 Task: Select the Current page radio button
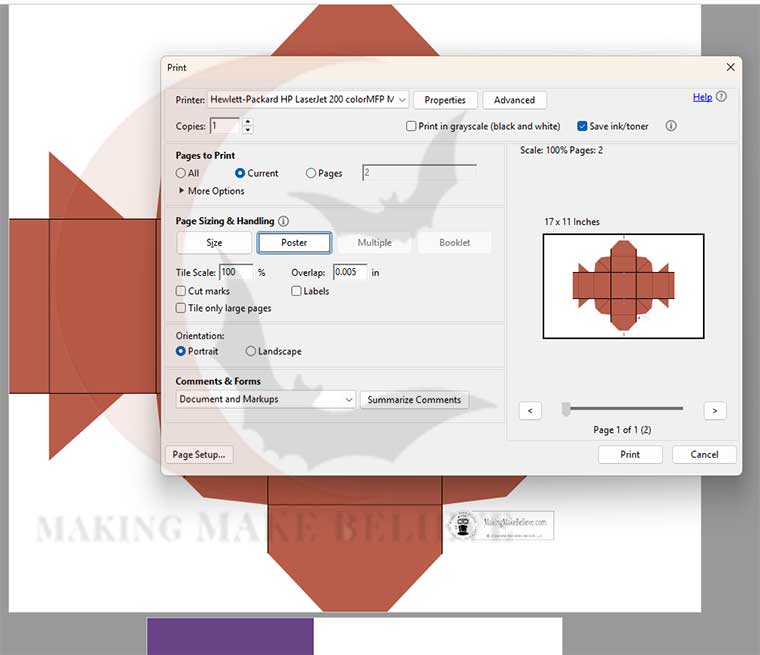[239, 173]
